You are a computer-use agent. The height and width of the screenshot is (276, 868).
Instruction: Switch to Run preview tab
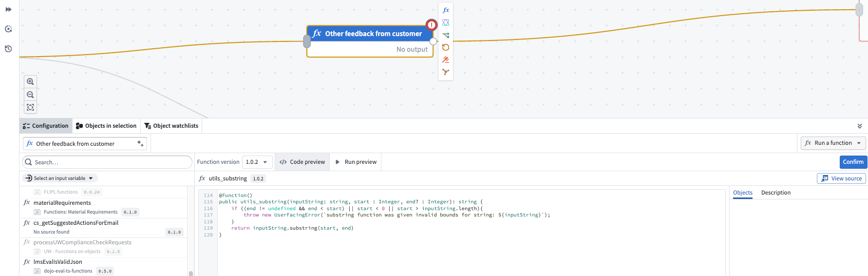[356, 162]
